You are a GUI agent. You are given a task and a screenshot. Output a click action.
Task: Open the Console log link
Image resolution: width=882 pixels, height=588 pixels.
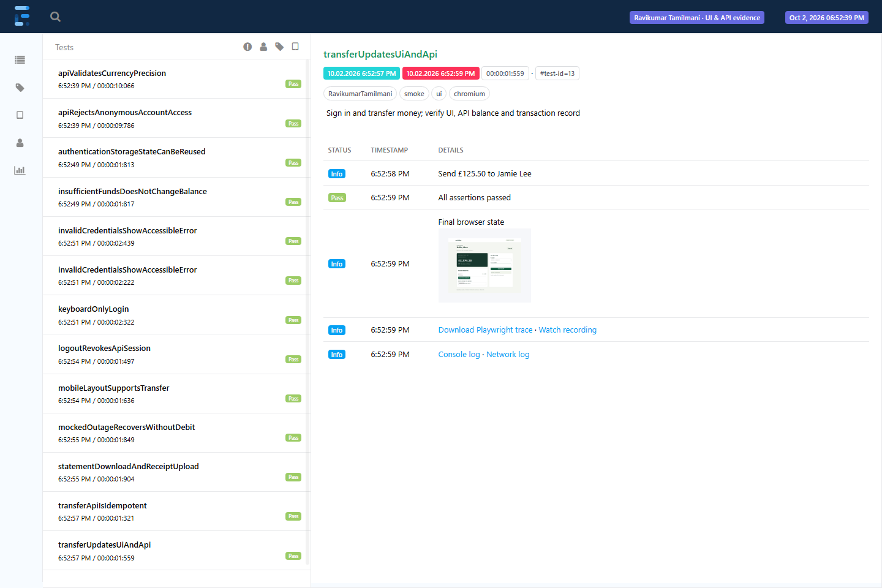(x=459, y=355)
